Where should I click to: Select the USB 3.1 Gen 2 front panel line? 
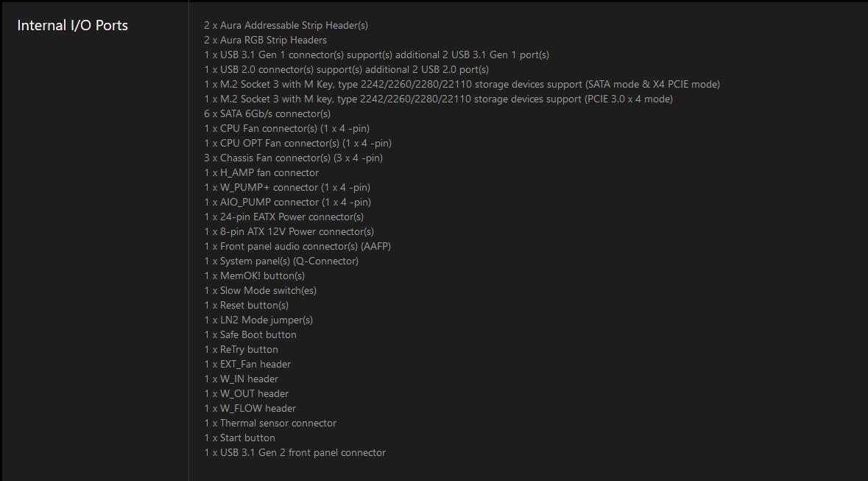coord(294,452)
